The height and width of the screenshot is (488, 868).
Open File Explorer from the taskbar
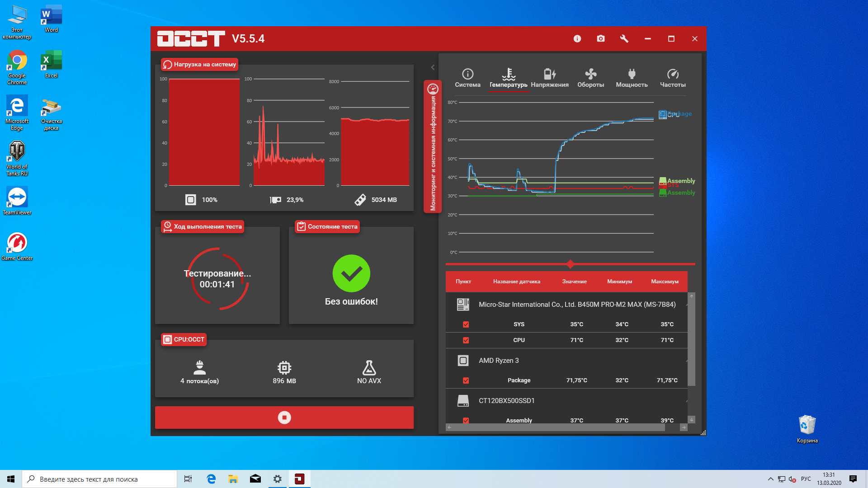point(233,479)
